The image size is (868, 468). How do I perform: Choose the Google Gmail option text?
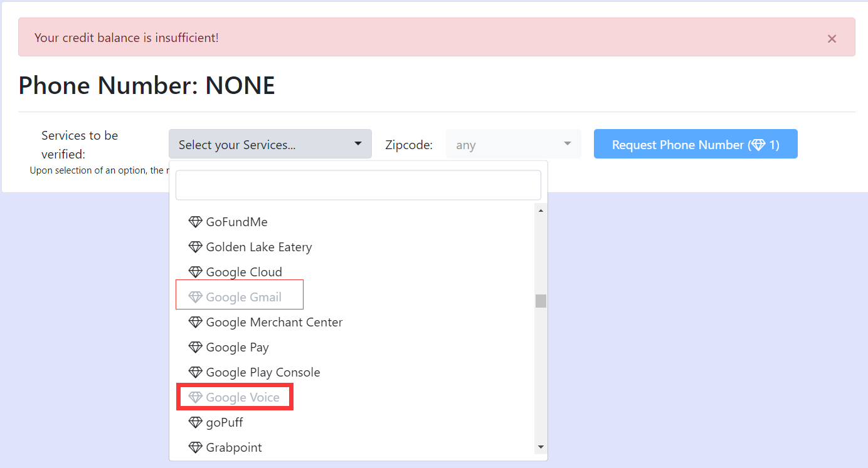click(x=243, y=297)
